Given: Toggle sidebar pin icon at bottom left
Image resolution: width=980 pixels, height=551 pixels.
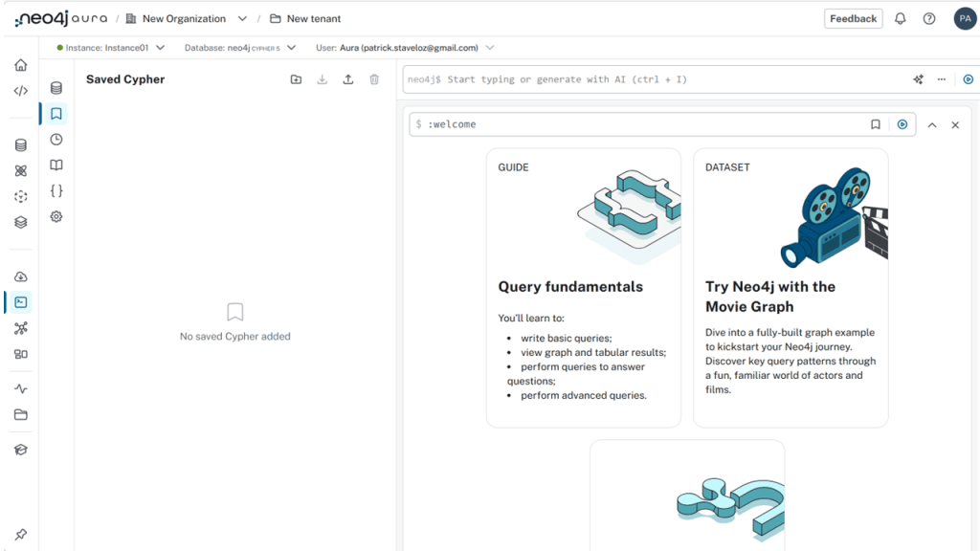Looking at the screenshot, I should click(x=20, y=534).
